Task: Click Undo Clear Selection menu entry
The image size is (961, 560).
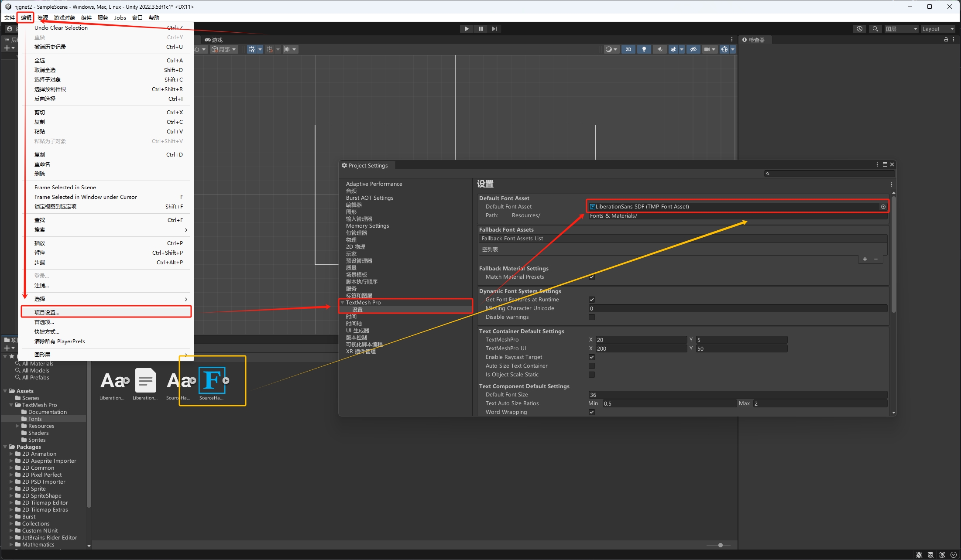Action: 106,27
